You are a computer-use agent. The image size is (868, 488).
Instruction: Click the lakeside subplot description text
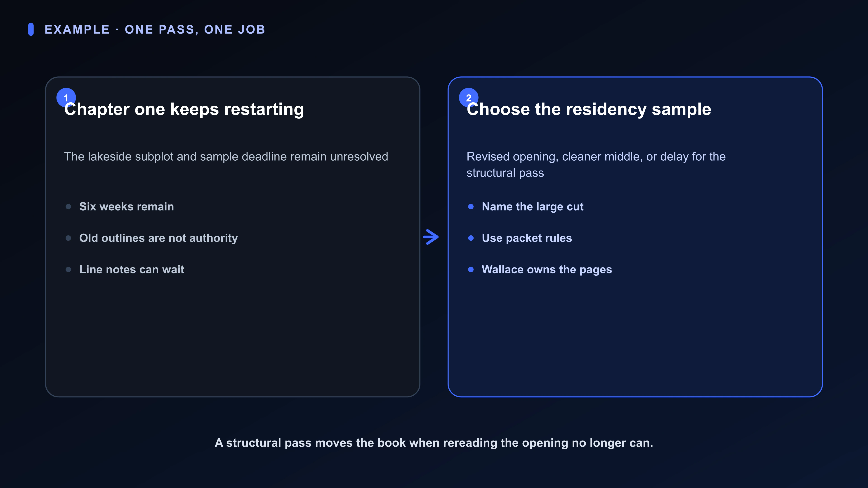point(226,157)
